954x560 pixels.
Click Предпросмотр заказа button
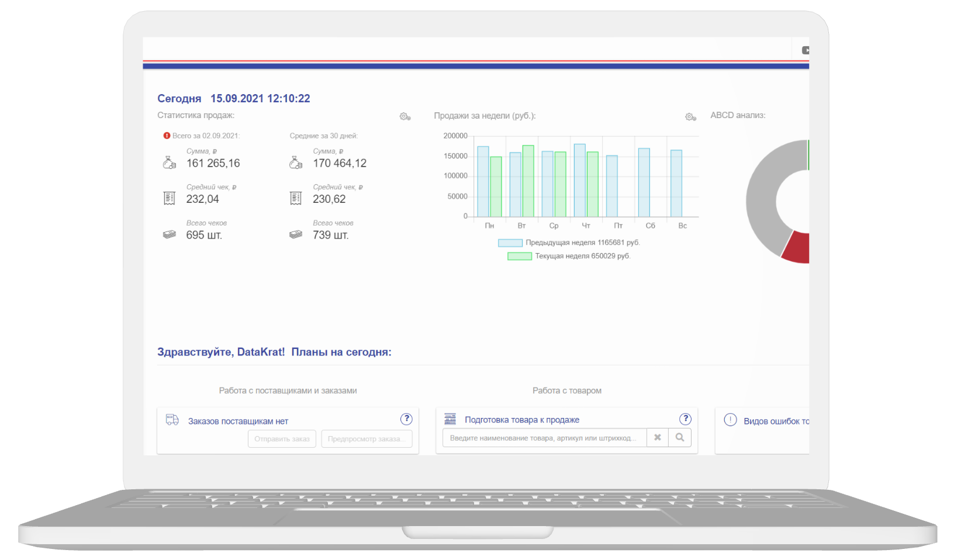point(367,439)
